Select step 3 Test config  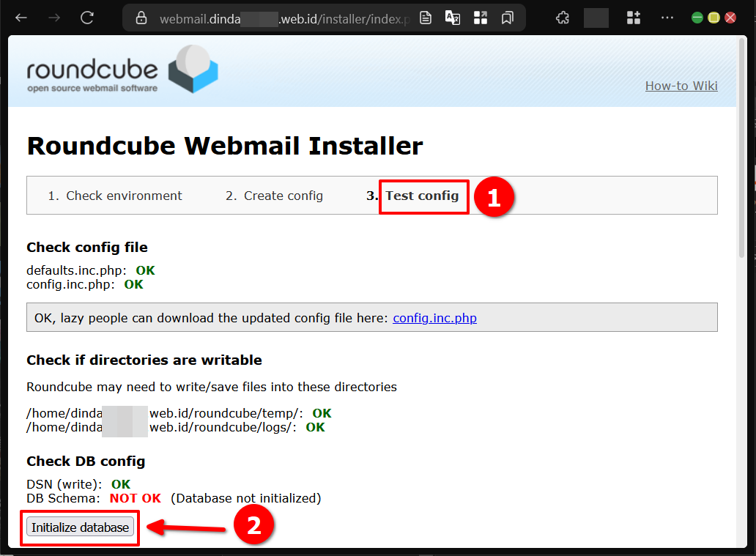tap(422, 196)
